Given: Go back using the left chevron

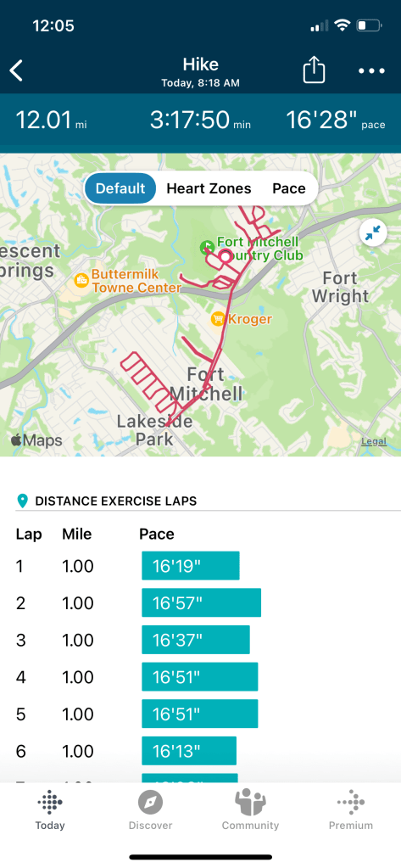Looking at the screenshot, I should (x=17, y=71).
